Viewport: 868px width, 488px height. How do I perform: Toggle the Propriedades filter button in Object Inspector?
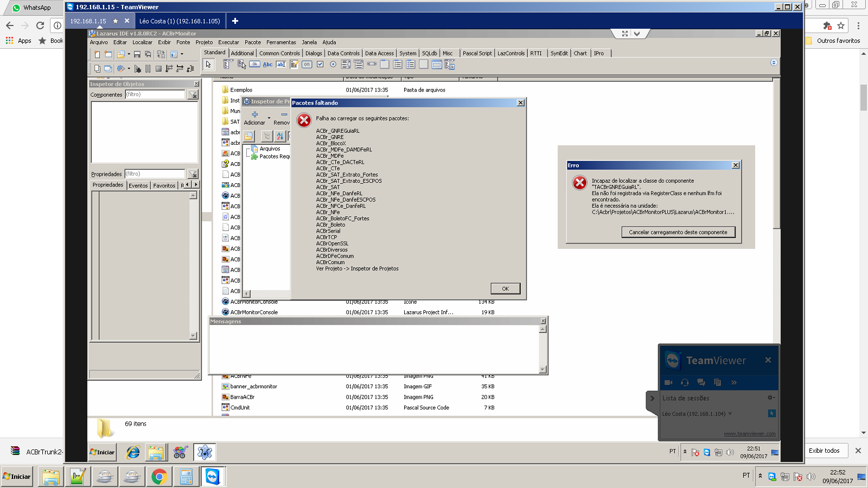[193, 174]
